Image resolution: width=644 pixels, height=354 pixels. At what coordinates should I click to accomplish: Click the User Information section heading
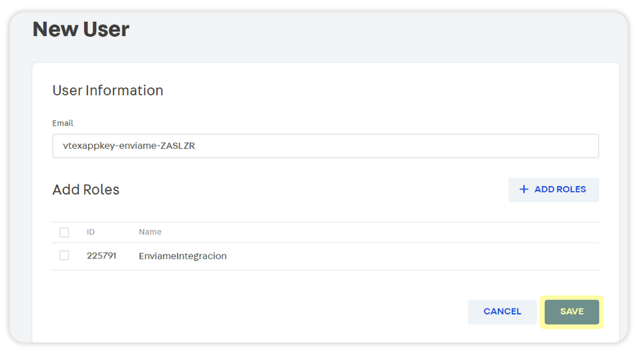[x=107, y=91]
